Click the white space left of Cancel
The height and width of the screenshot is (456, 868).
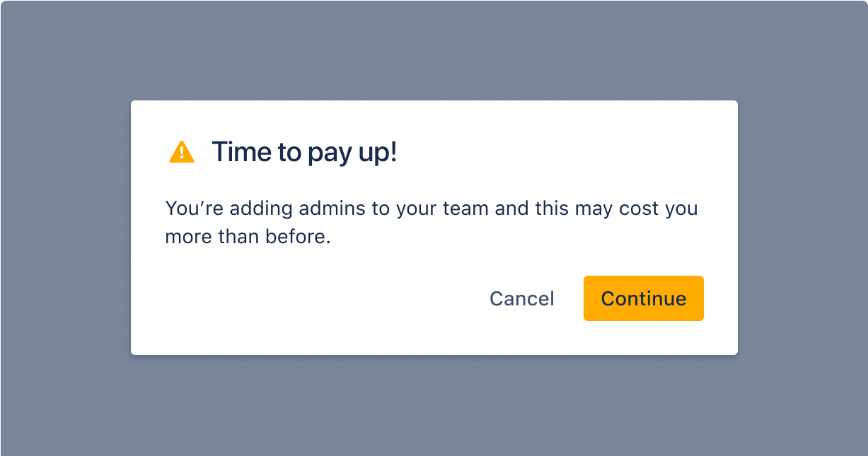(x=318, y=298)
